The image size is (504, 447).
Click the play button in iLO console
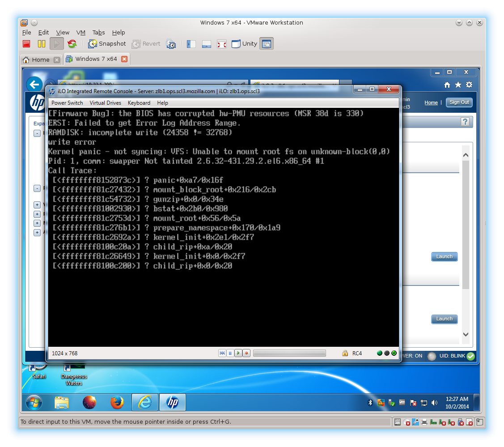[x=238, y=353]
